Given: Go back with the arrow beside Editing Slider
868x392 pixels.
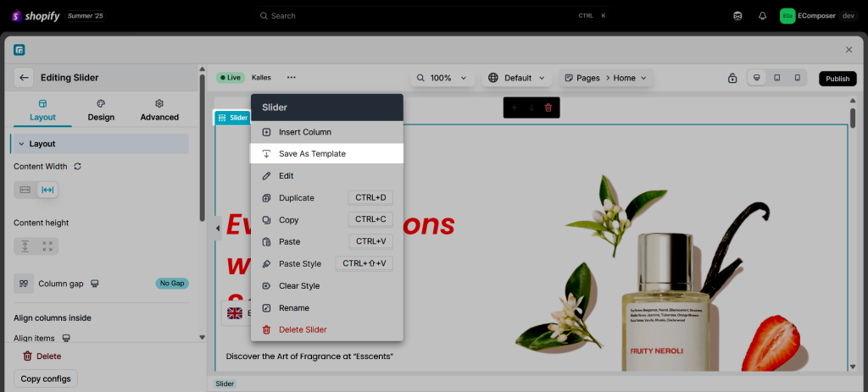Looking at the screenshot, I should click(x=24, y=78).
